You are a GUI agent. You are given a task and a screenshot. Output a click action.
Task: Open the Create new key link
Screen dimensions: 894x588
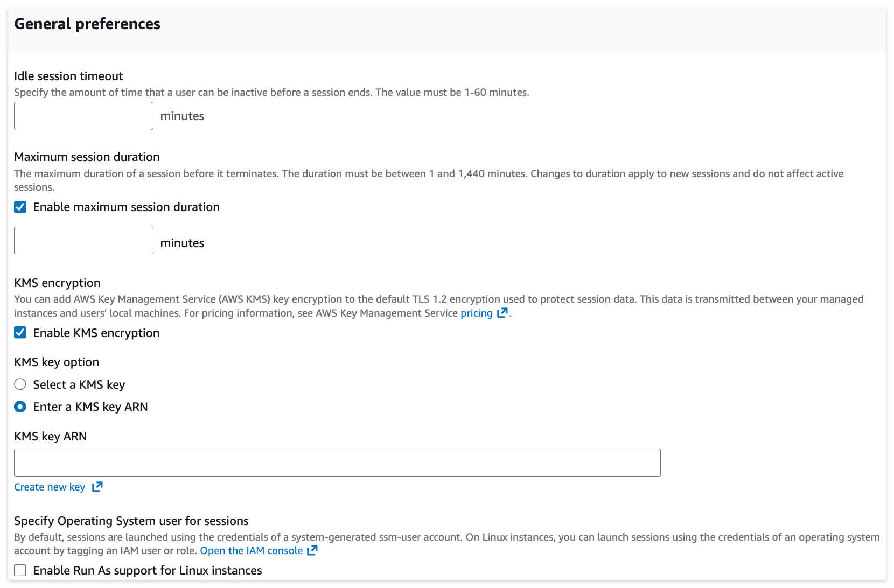[50, 487]
